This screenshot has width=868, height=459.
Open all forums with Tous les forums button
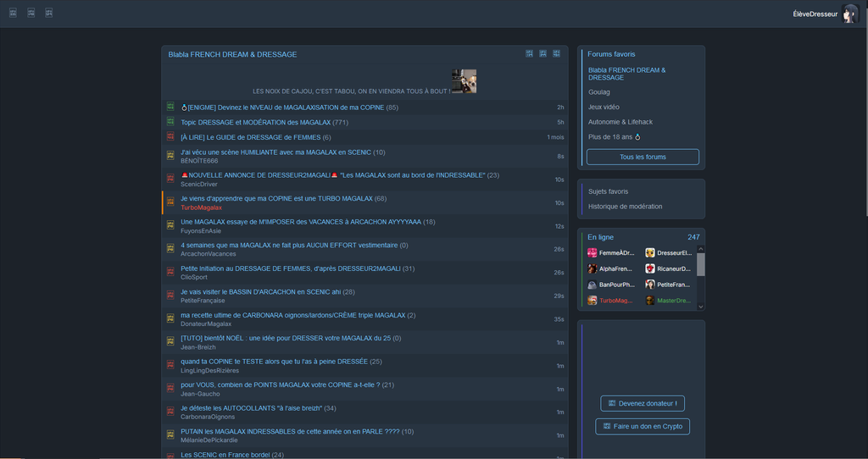(643, 157)
